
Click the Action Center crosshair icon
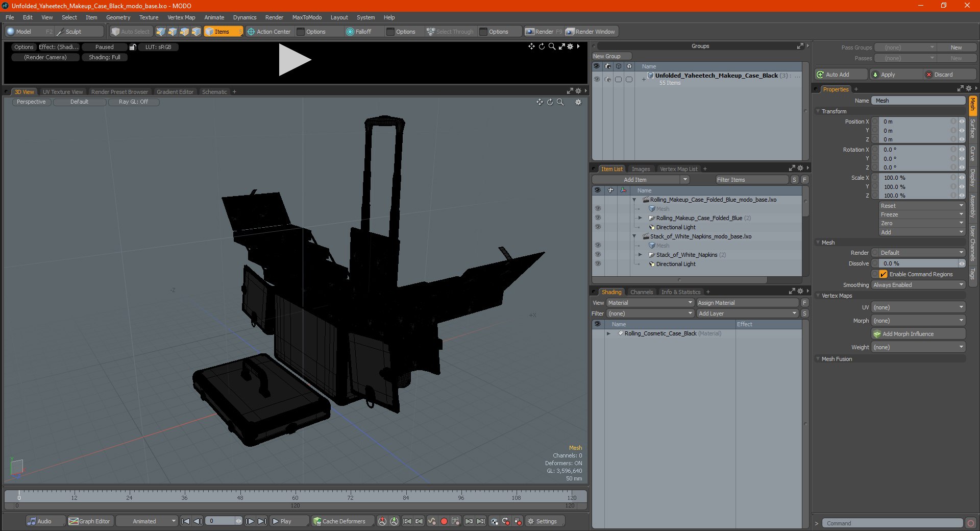[x=251, y=32]
